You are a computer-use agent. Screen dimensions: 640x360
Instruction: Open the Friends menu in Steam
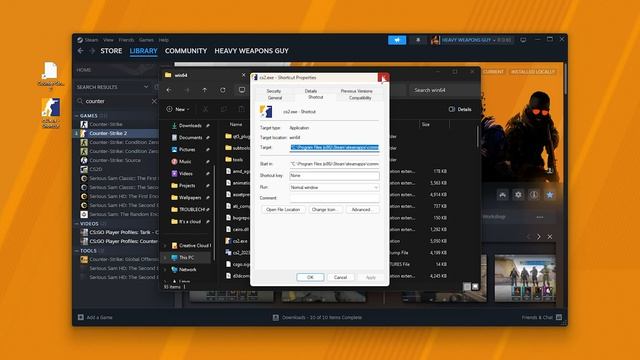pos(126,40)
